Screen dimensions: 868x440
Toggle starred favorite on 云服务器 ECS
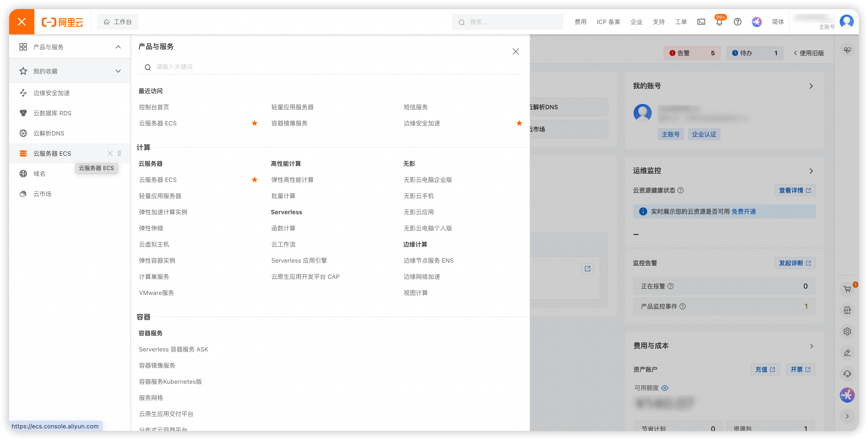(x=254, y=180)
